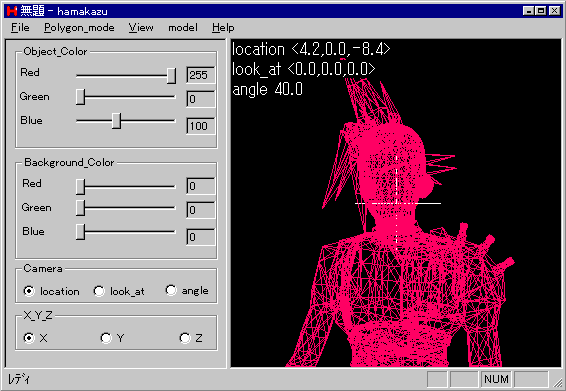The image size is (566, 391).
Task: Click the Background_Color Red slider thumb
Action: coord(80,187)
